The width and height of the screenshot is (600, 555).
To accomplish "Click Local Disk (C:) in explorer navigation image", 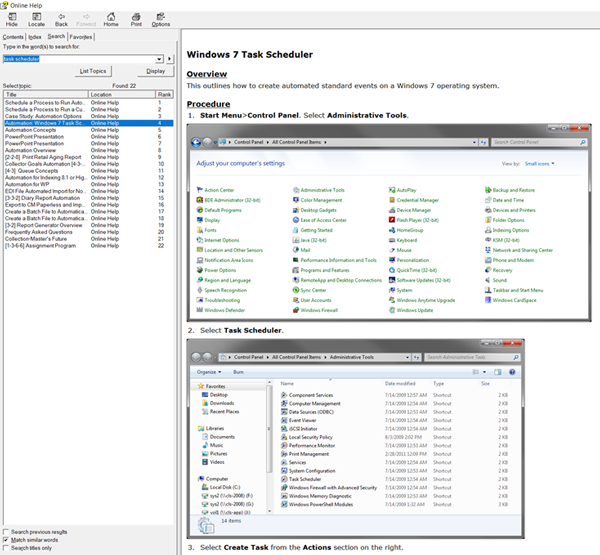I will click(221, 487).
